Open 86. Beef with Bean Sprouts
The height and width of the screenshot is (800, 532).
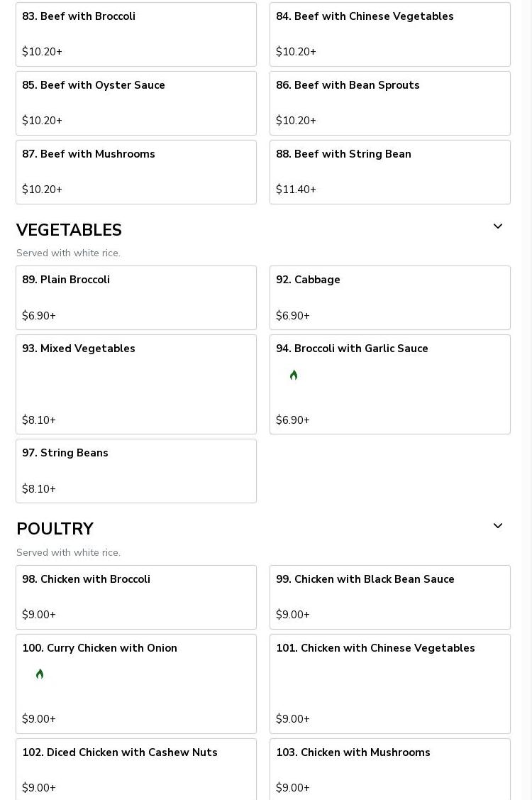[x=389, y=103]
